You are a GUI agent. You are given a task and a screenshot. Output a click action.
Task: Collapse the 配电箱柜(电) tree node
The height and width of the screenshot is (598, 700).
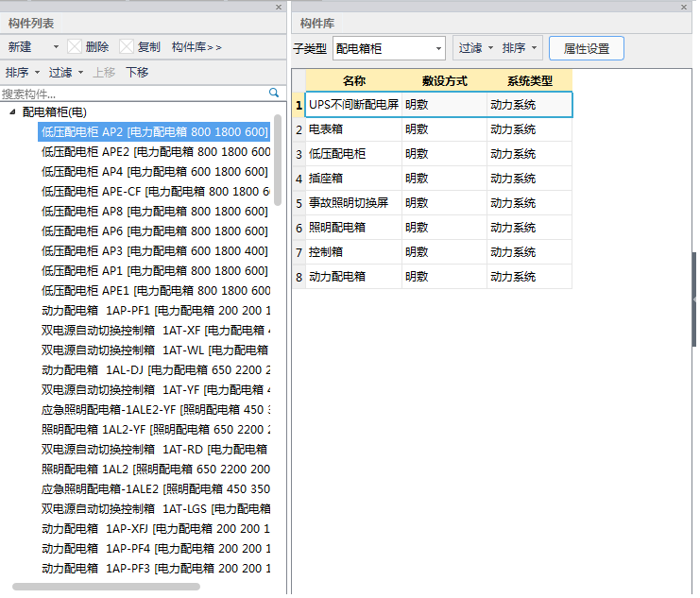click(12, 111)
